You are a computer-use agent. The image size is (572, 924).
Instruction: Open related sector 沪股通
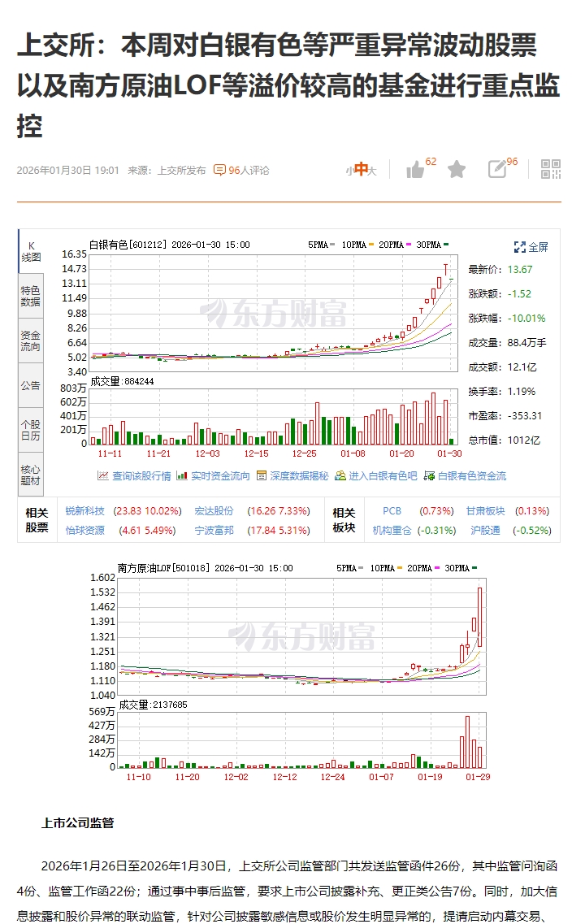pyautogui.click(x=485, y=531)
